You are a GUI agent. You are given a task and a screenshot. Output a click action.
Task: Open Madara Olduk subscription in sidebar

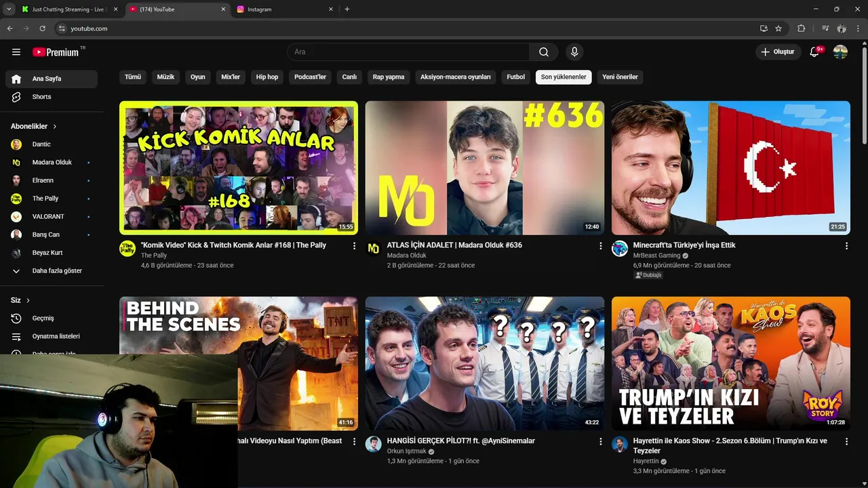click(x=52, y=163)
